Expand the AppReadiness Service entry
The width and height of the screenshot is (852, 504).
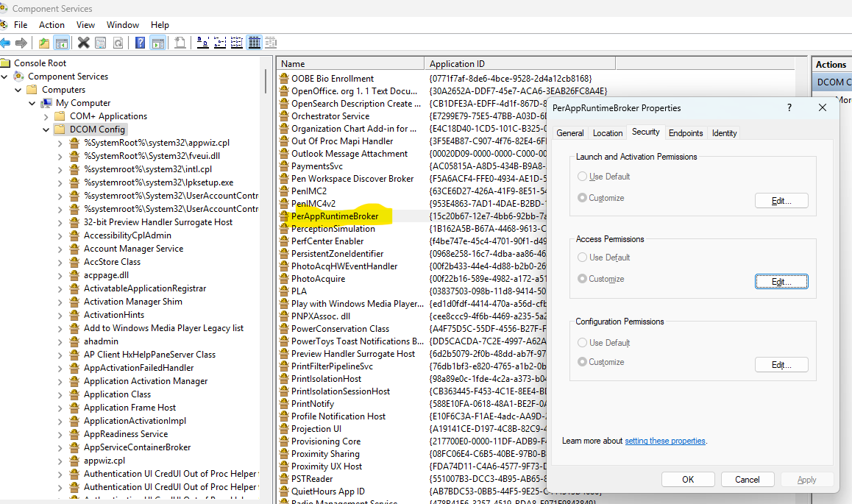pos(60,434)
